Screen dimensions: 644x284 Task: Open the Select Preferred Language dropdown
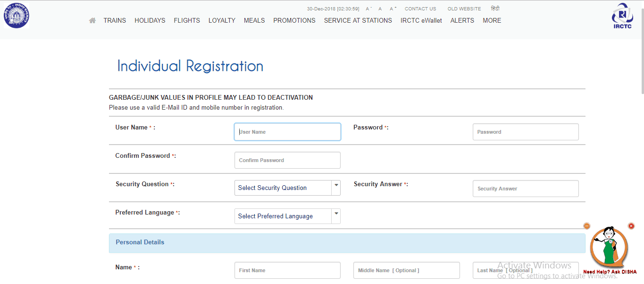[x=287, y=216]
